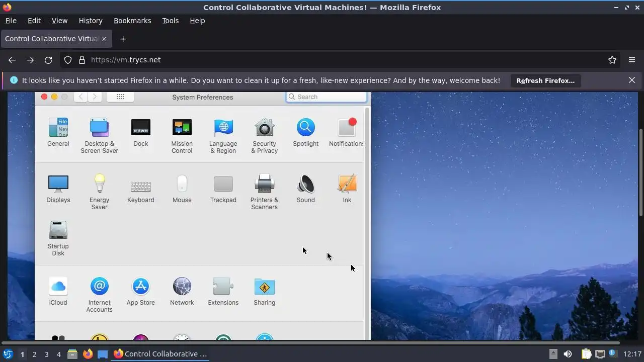Click the System Preferences back arrow
The height and width of the screenshot is (362, 644).
click(80, 97)
